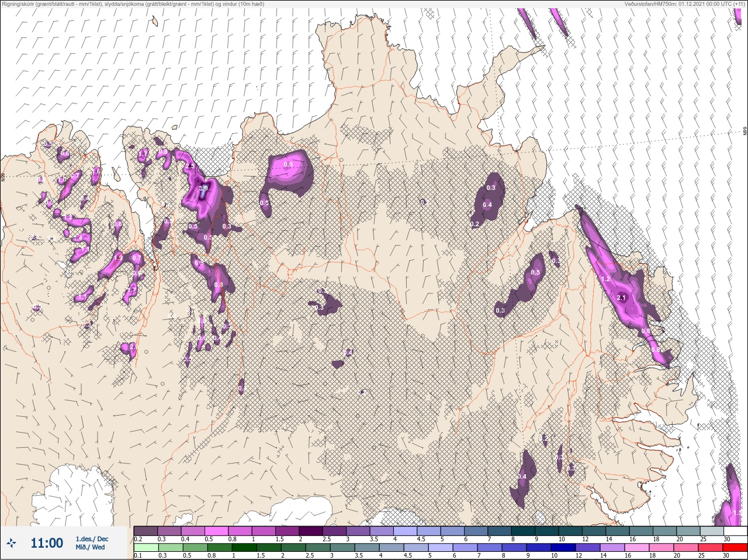Pick the white 30 upper legend swatch

click(x=735, y=531)
